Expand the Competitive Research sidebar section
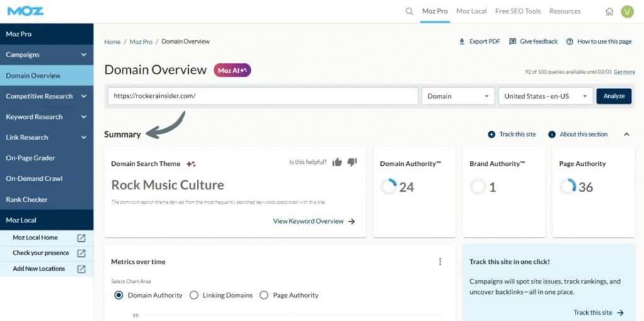644x321 pixels. [84, 96]
